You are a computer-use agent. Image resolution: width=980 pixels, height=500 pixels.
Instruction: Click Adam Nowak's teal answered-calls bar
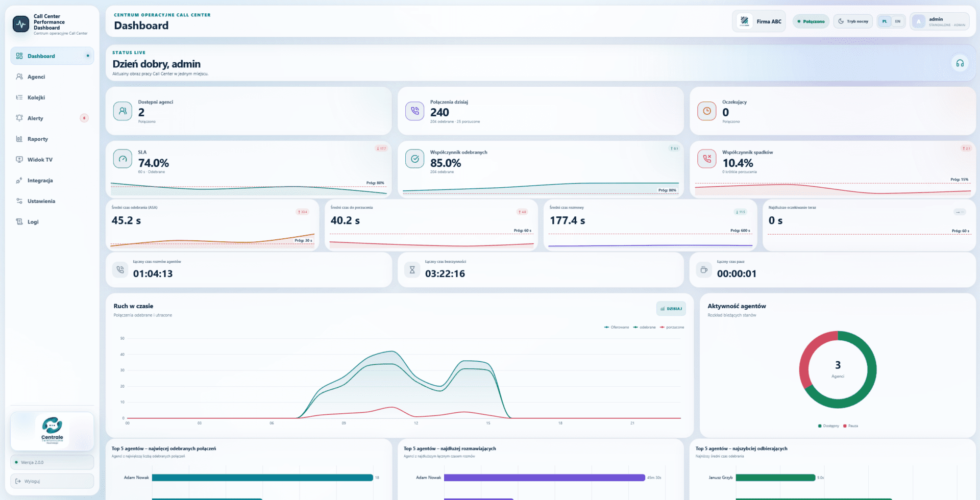[x=262, y=478]
